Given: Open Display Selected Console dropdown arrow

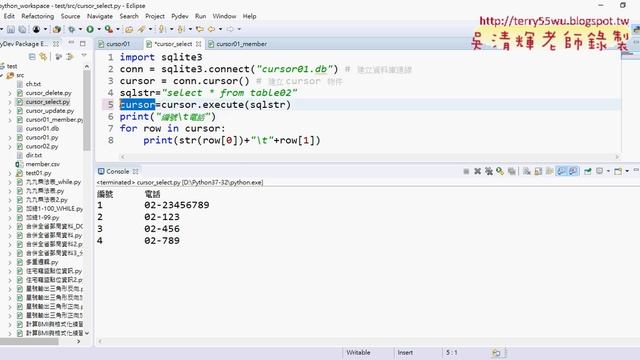Looking at the screenshot, I should [x=608, y=171].
